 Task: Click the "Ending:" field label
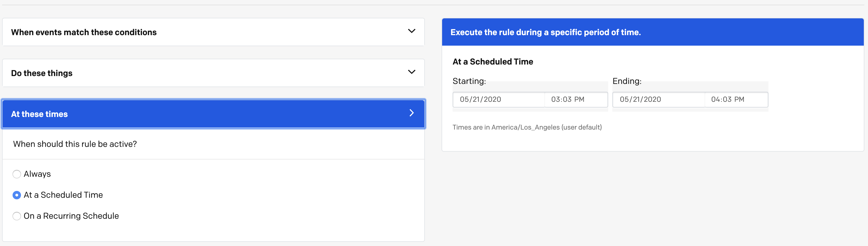[627, 81]
